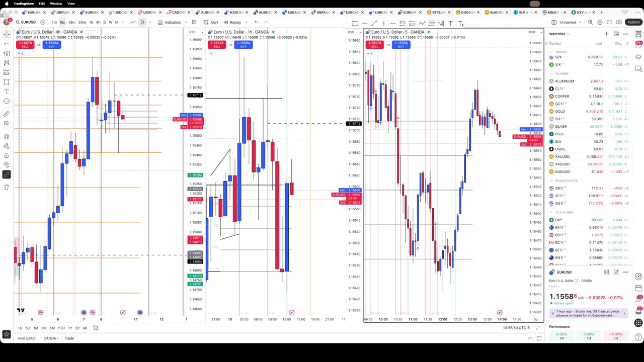Select the rectangle drawing tool in floating toolbar
The width and height of the screenshot is (644, 362).
coord(355,23)
